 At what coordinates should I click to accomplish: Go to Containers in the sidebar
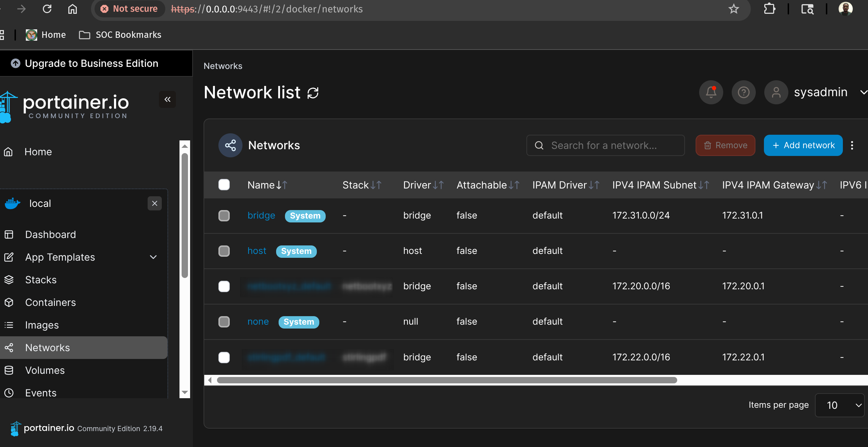pyautogui.click(x=50, y=302)
